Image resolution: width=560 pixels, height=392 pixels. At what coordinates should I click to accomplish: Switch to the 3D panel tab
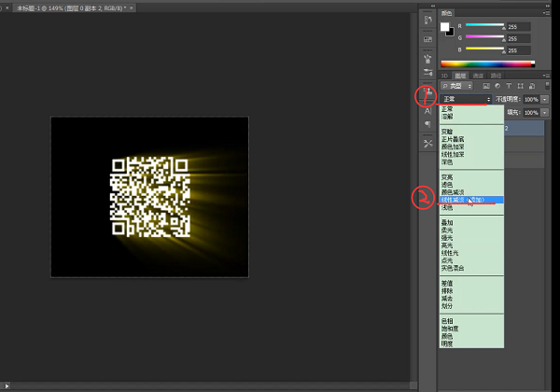pos(444,76)
